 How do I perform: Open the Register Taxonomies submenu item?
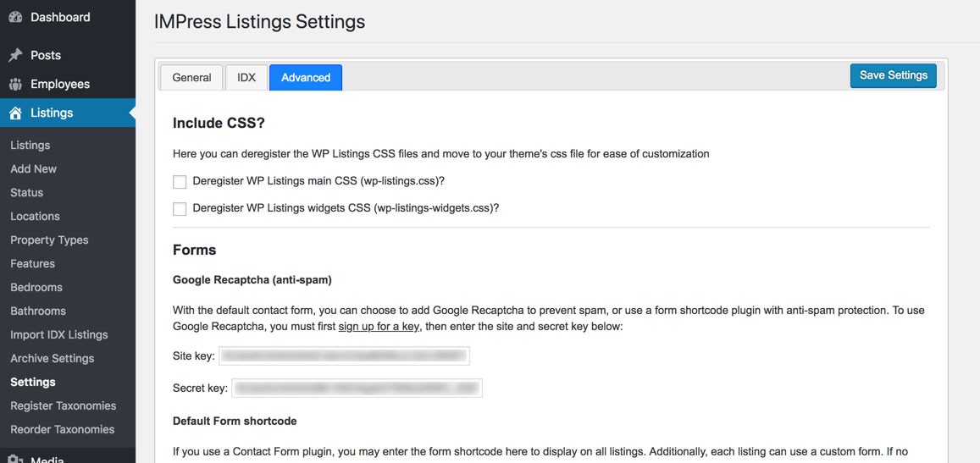click(64, 405)
